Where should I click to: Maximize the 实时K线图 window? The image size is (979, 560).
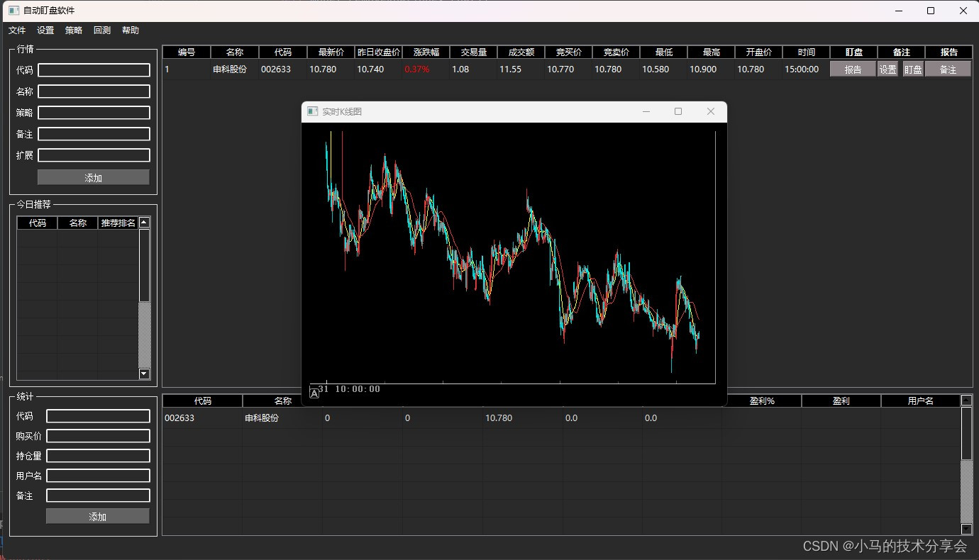678,111
